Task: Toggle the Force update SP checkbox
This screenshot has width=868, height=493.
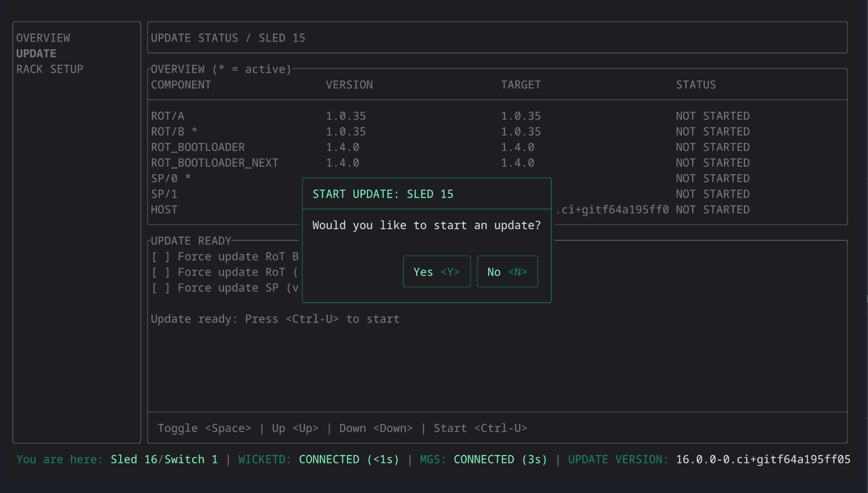Action: [x=161, y=288]
